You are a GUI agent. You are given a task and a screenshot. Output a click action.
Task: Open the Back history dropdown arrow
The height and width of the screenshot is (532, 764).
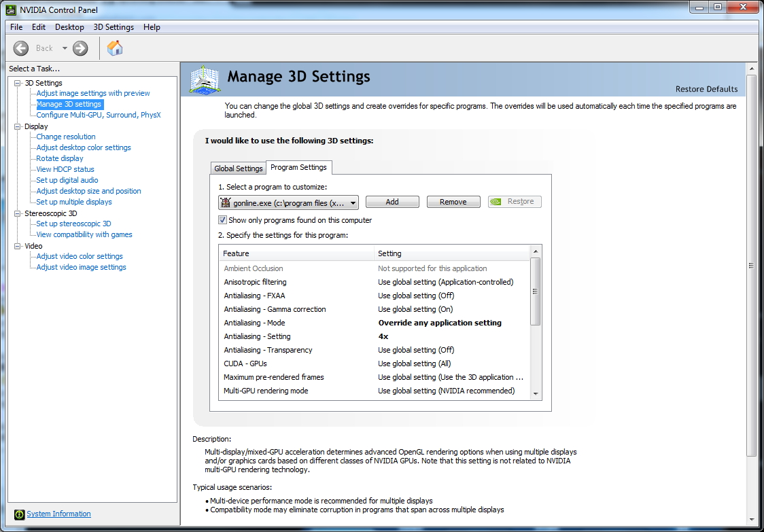65,48
